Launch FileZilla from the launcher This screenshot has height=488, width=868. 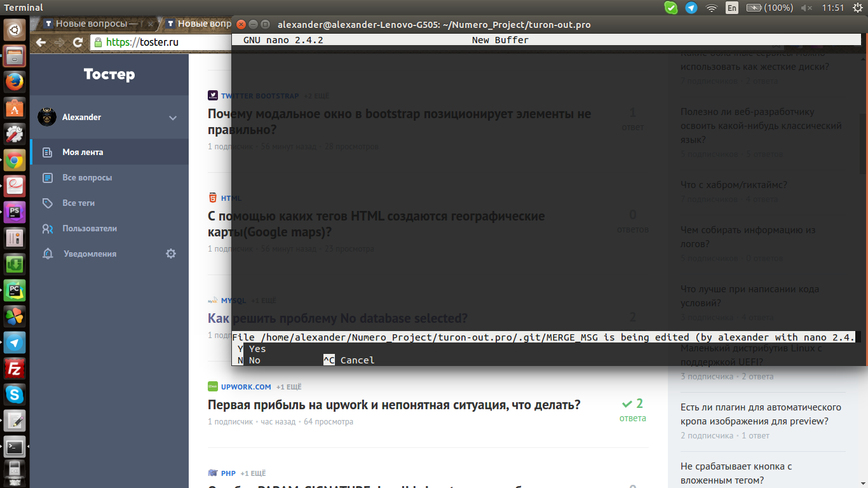(15, 369)
